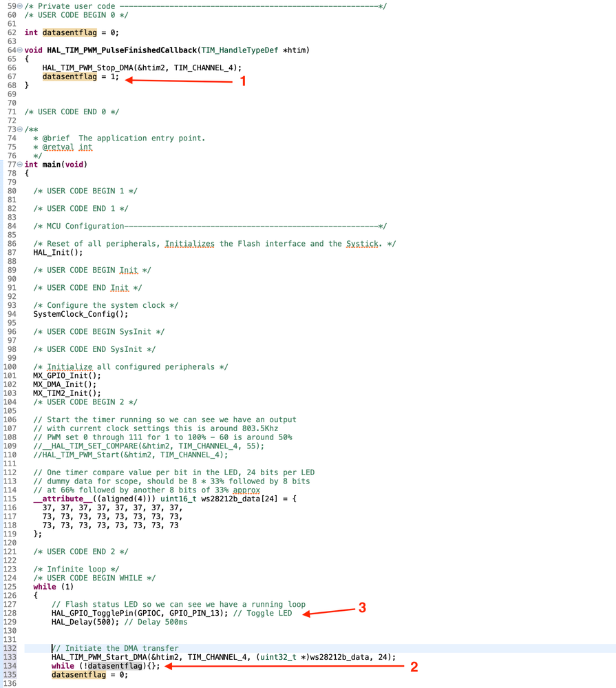Collapse the main function fold marker
The image size is (616, 688).
20,165
